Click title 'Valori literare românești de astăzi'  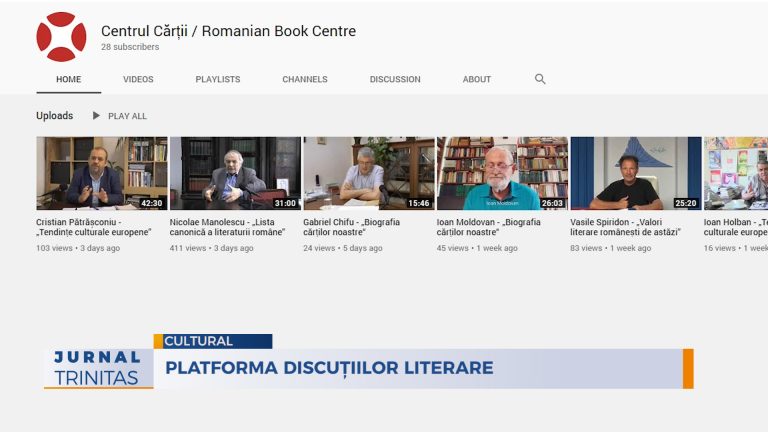pyautogui.click(x=625, y=227)
